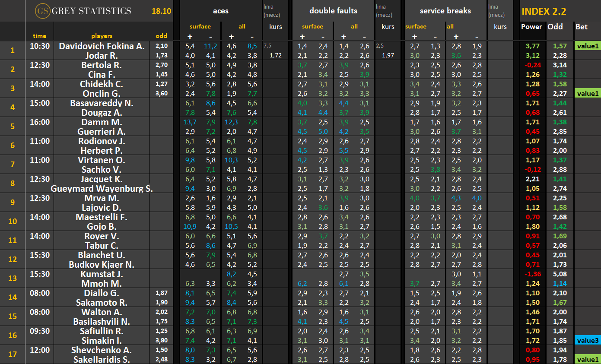Click odd 3,60 next to Onclin G.
The image size is (601, 364).
click(162, 93)
